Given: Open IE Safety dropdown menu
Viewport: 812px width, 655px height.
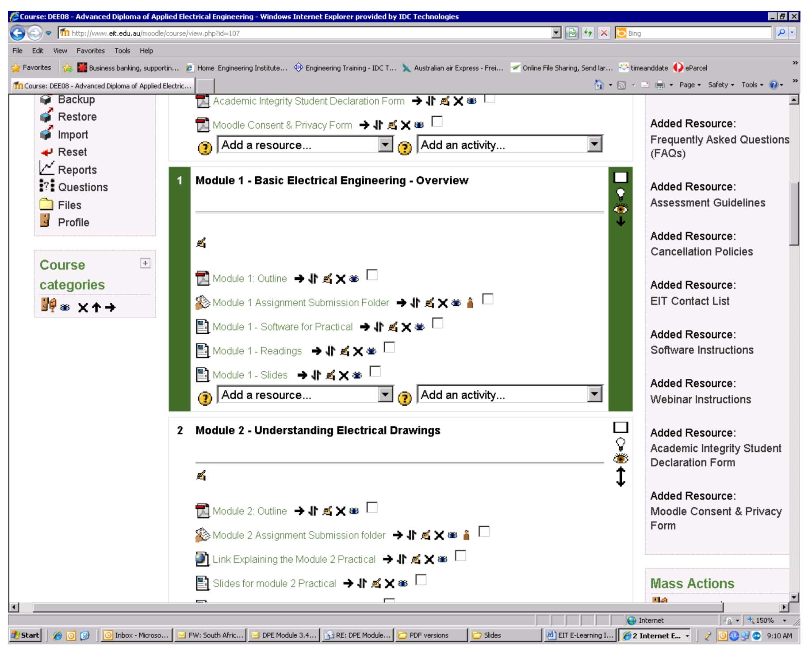Looking at the screenshot, I should 721,85.
